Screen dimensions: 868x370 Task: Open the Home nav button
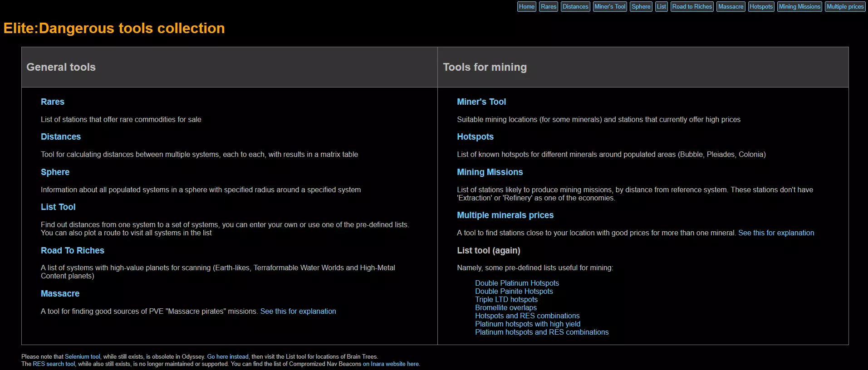526,6
